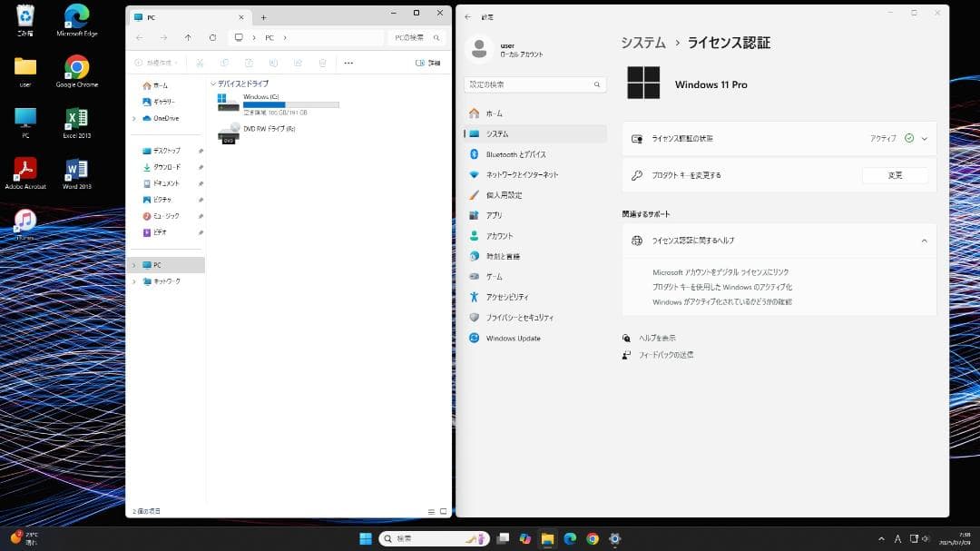Click the Copy icon in Explorer toolbar
Viewport: 980px width, 551px height.
pyautogui.click(x=224, y=63)
